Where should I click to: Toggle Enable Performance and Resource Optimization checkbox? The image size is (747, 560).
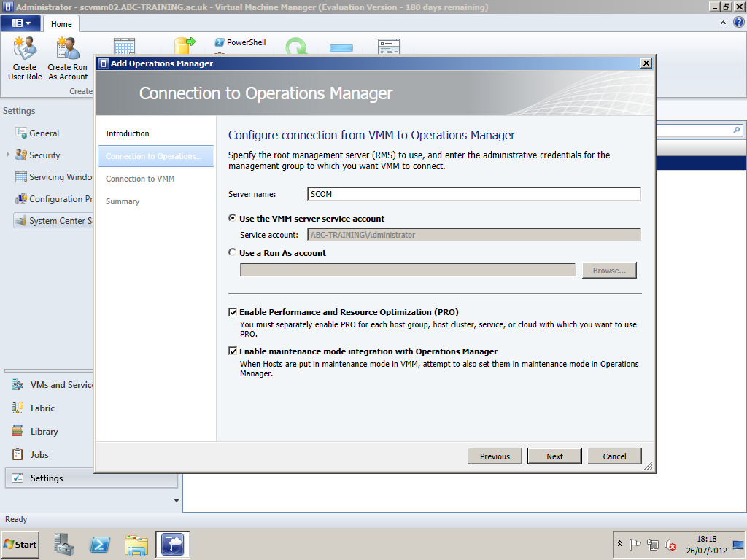[233, 312]
